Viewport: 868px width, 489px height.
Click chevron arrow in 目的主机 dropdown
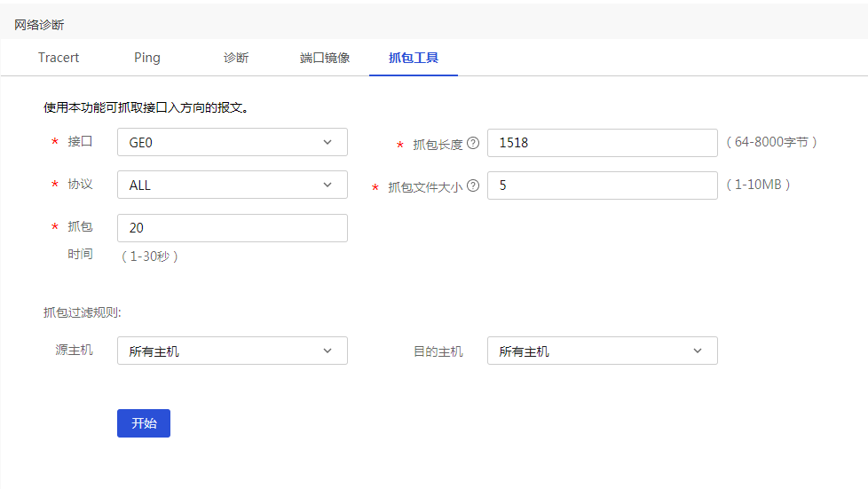698,351
